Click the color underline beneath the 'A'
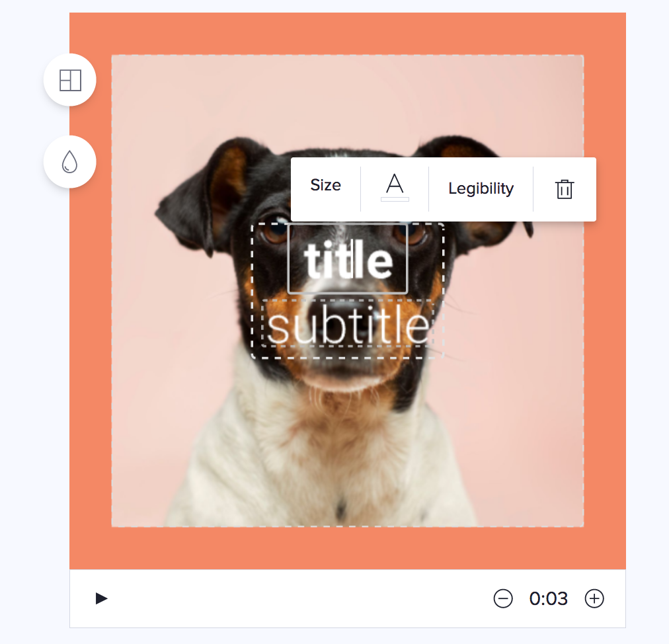The image size is (669, 644). [x=395, y=199]
